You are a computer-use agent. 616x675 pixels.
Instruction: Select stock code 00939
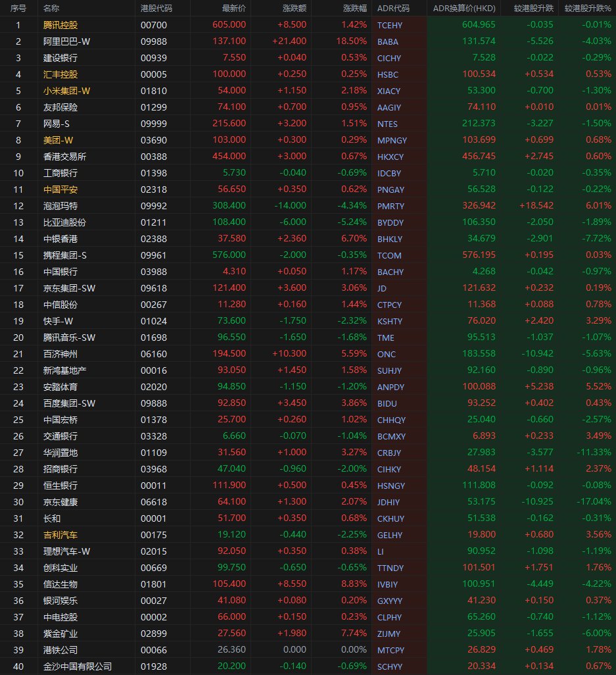tap(154, 58)
